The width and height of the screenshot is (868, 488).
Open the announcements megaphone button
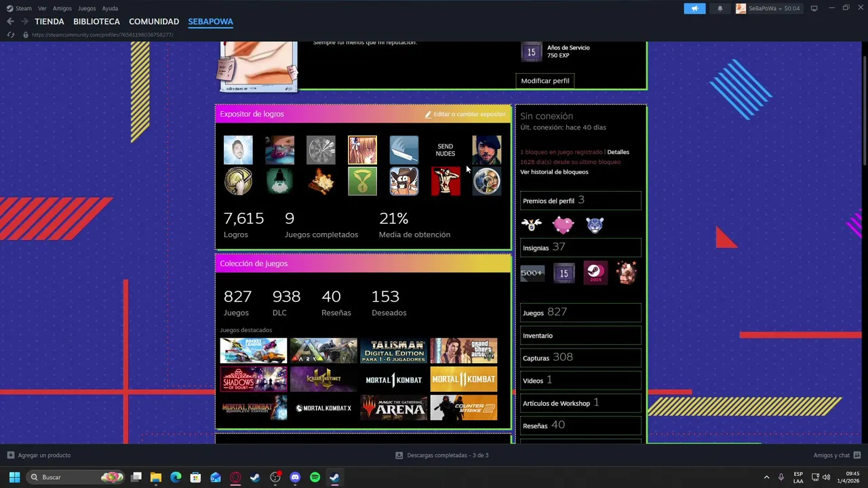[x=694, y=8]
